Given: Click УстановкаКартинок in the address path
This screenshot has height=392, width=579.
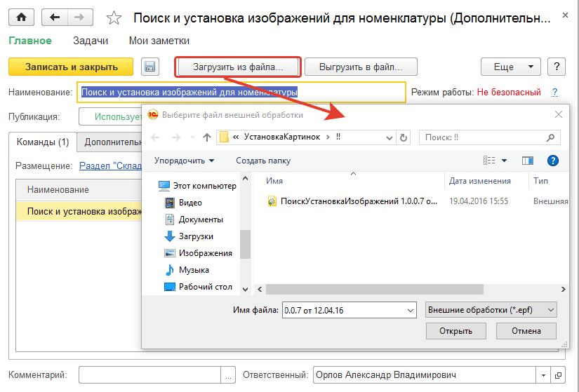Looking at the screenshot, I should pos(282,137).
